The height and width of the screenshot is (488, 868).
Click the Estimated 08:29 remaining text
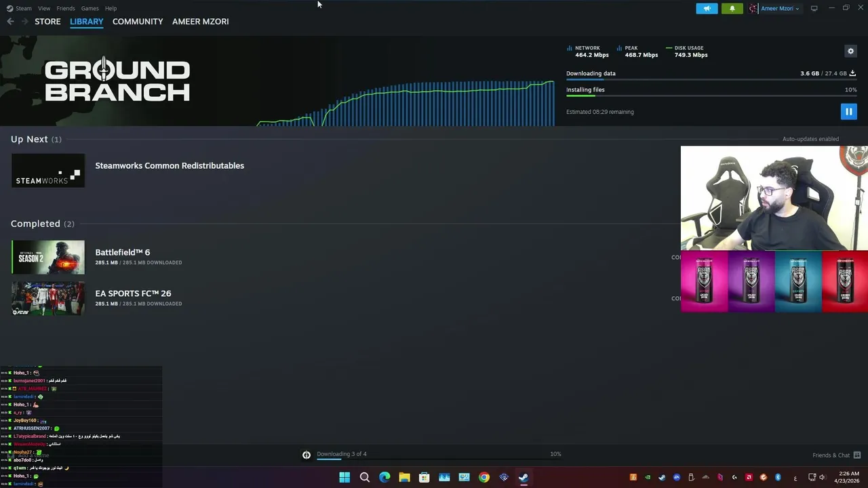pos(600,112)
